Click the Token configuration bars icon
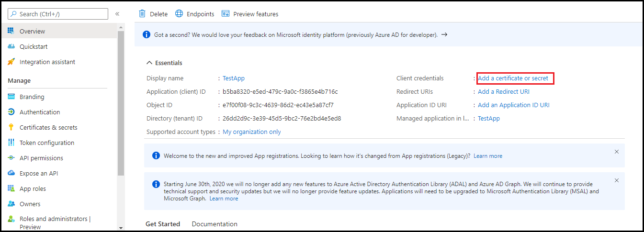 (11, 143)
